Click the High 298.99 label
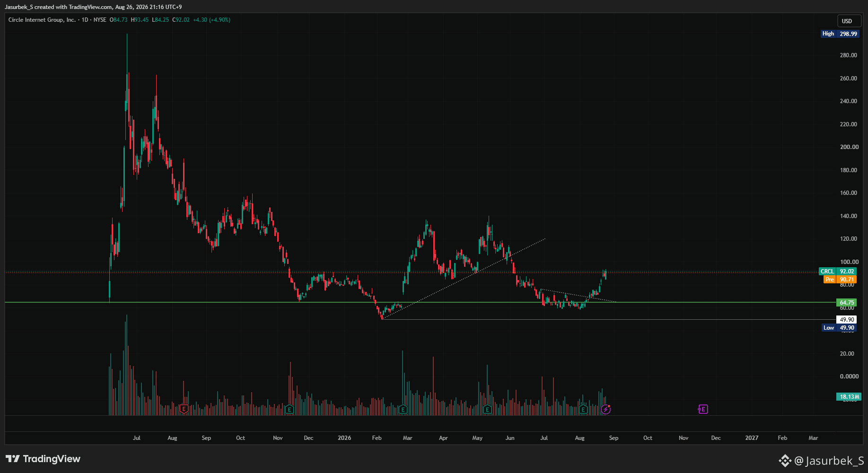The image size is (868, 473). pos(839,34)
